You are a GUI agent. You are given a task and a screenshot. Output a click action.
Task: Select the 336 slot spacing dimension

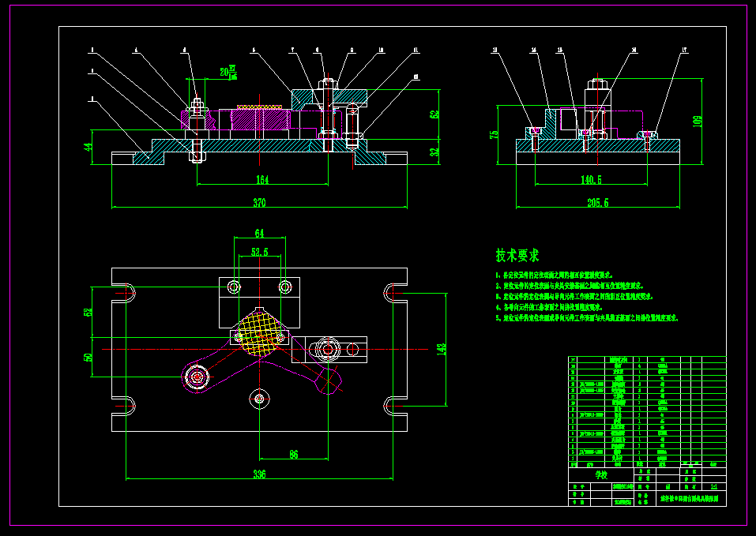(259, 474)
